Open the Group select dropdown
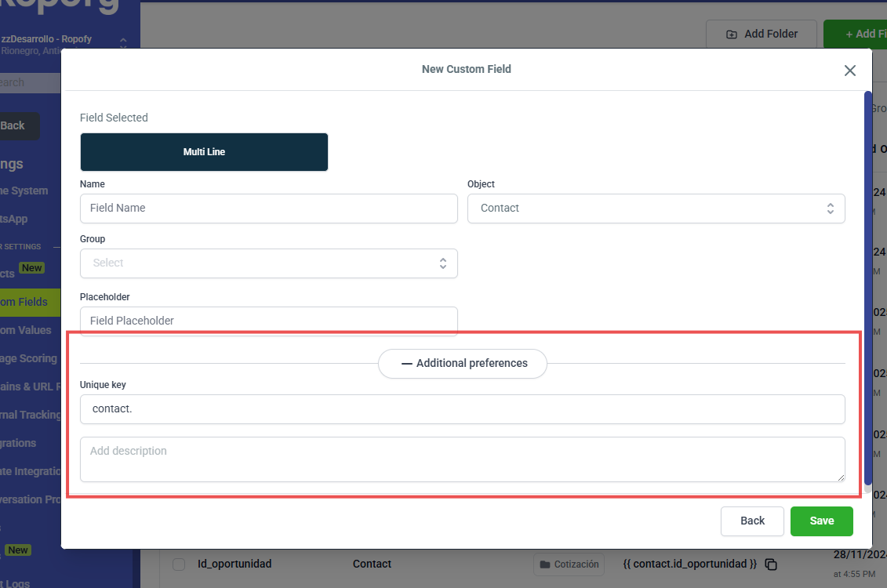This screenshot has height=588, width=887. coord(268,263)
